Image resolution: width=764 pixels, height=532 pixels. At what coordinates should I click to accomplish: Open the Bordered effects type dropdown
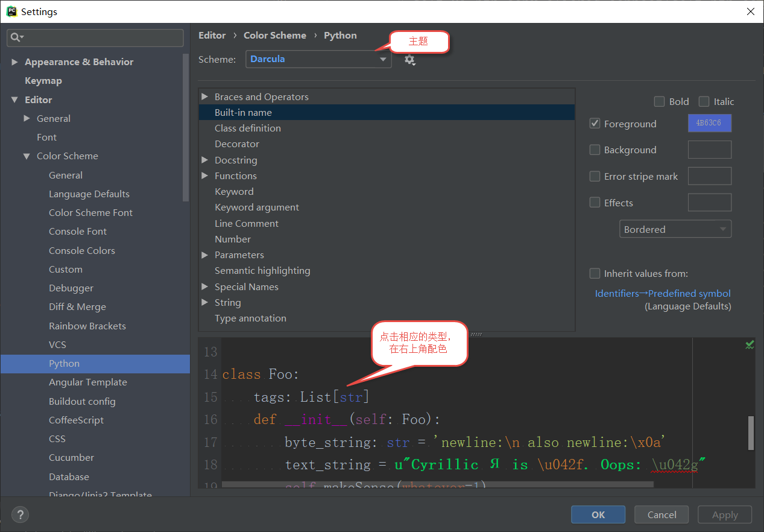(675, 229)
